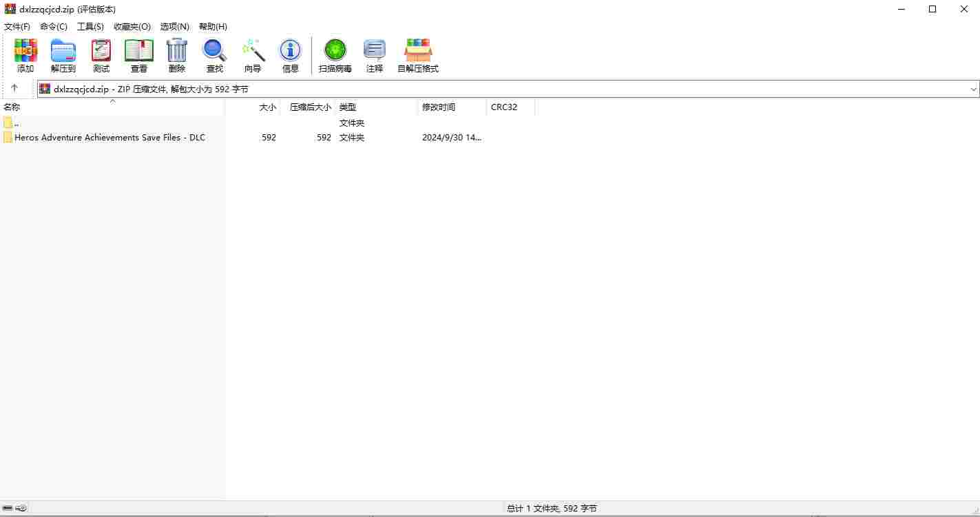Click the 查看 (View) book icon
980x517 pixels.
(x=139, y=50)
